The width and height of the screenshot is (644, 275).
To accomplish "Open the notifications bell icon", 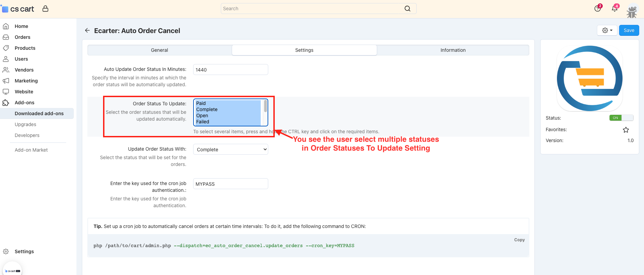I will click(x=615, y=9).
